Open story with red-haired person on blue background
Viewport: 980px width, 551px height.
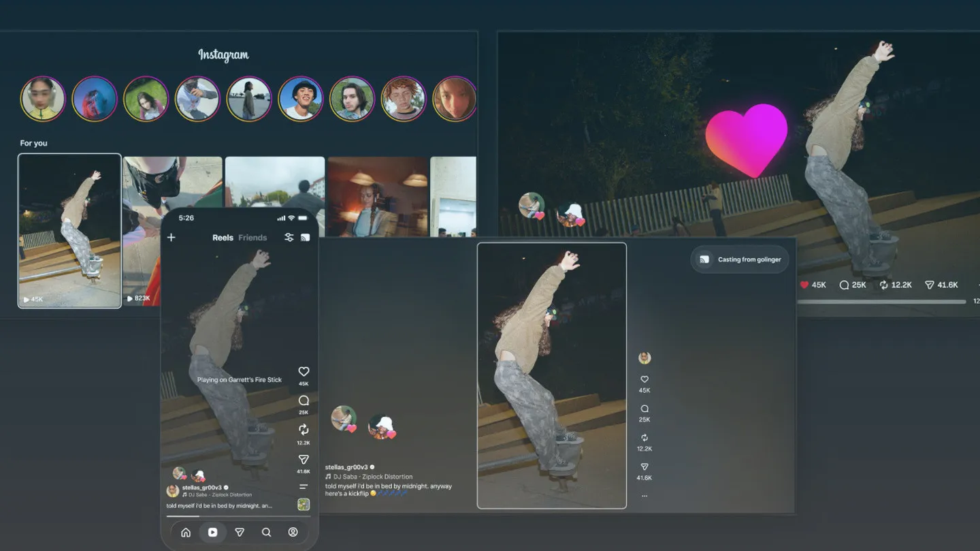pos(95,99)
